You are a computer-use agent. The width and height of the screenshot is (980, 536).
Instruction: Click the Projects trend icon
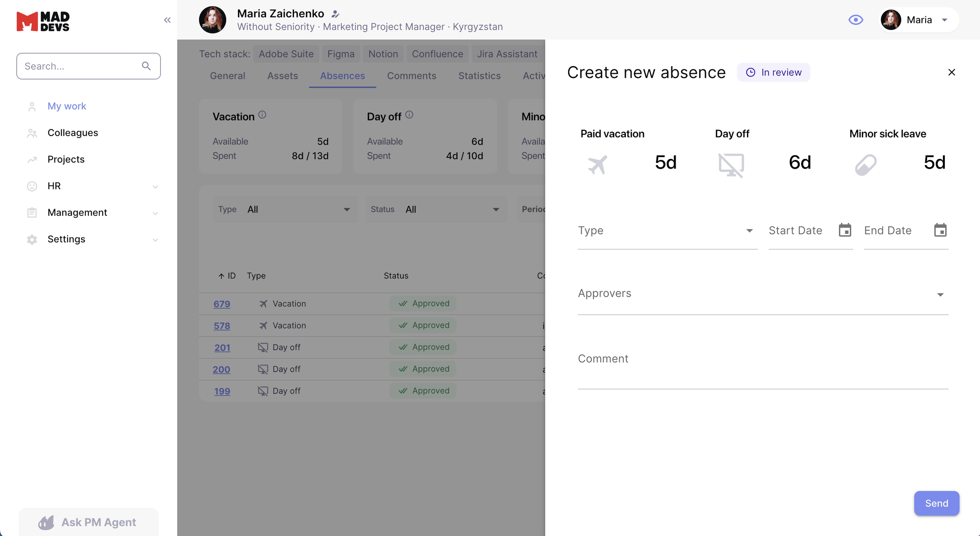pos(32,160)
